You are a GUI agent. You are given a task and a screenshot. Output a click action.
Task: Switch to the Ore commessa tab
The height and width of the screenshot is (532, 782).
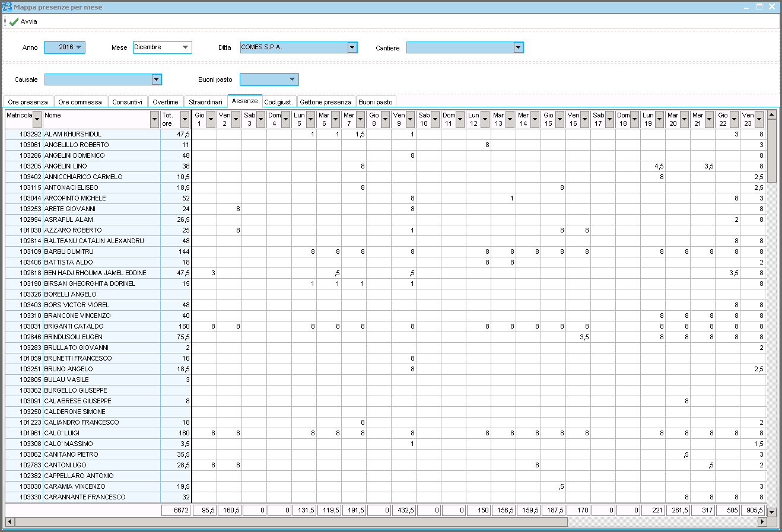coord(80,102)
